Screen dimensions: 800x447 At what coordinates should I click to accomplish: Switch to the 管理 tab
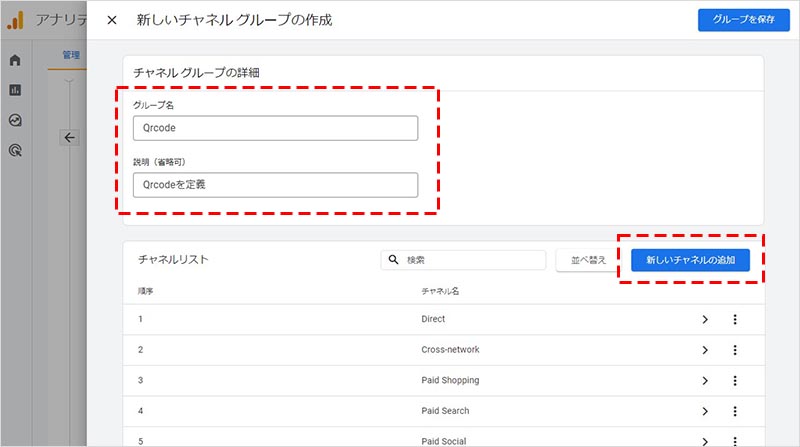click(x=70, y=55)
